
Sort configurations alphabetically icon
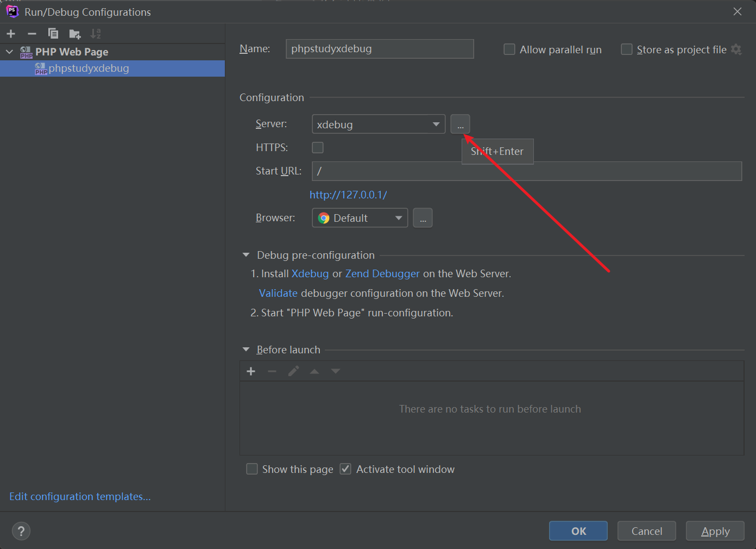point(96,34)
